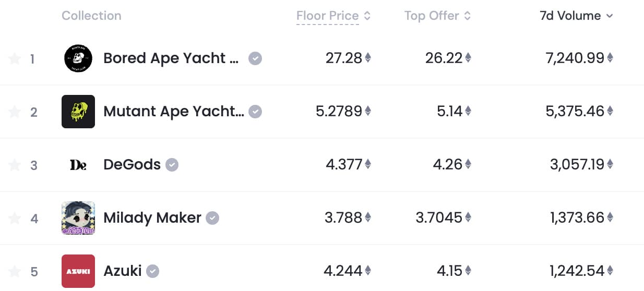Open the Bored Ape skull logo thumbnail
This screenshot has width=644, height=291.
pos(78,58)
